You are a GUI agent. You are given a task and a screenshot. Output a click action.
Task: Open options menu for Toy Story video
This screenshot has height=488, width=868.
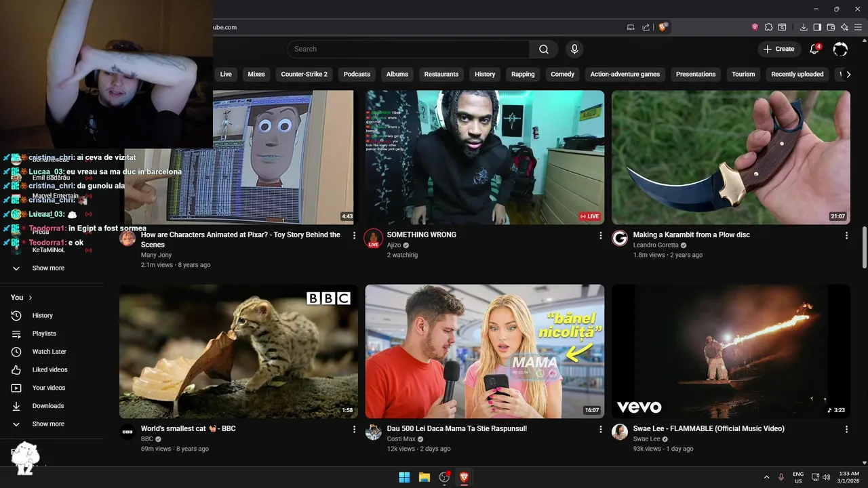point(354,235)
